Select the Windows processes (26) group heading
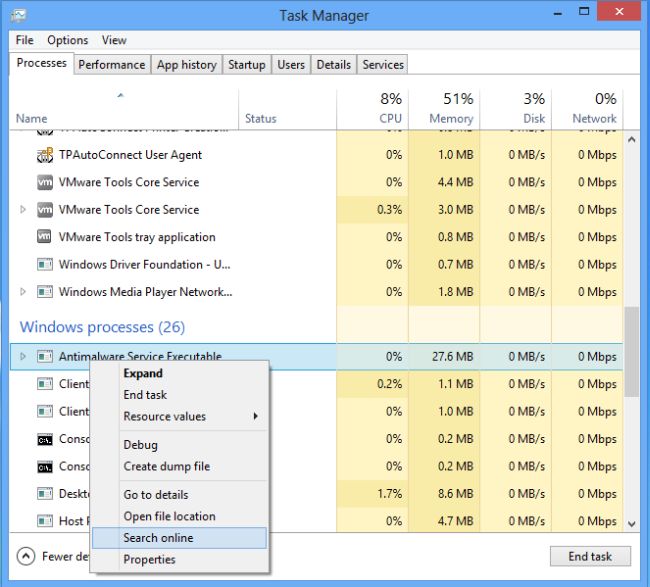The height and width of the screenshot is (587, 650). [102, 327]
